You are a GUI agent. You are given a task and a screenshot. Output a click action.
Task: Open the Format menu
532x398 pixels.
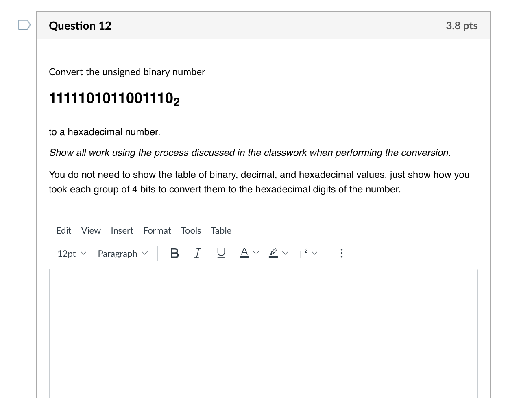pyautogui.click(x=157, y=230)
